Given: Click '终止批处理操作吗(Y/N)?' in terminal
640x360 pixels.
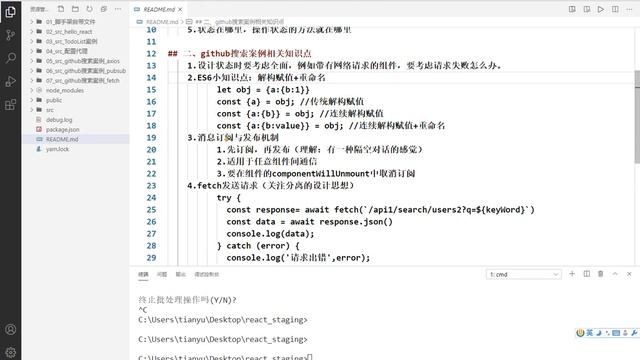Looking at the screenshot, I should [x=187, y=300].
